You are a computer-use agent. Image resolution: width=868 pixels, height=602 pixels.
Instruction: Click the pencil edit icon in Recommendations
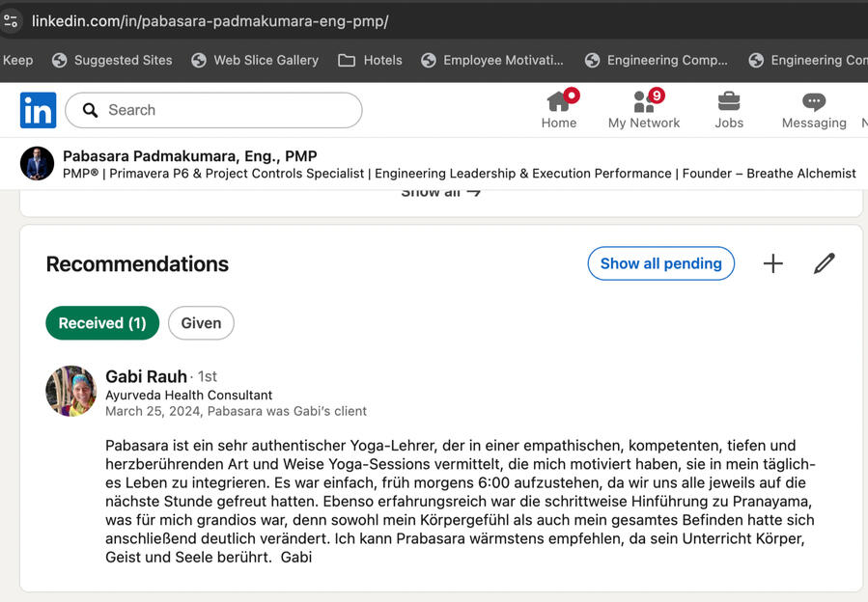[x=824, y=263]
